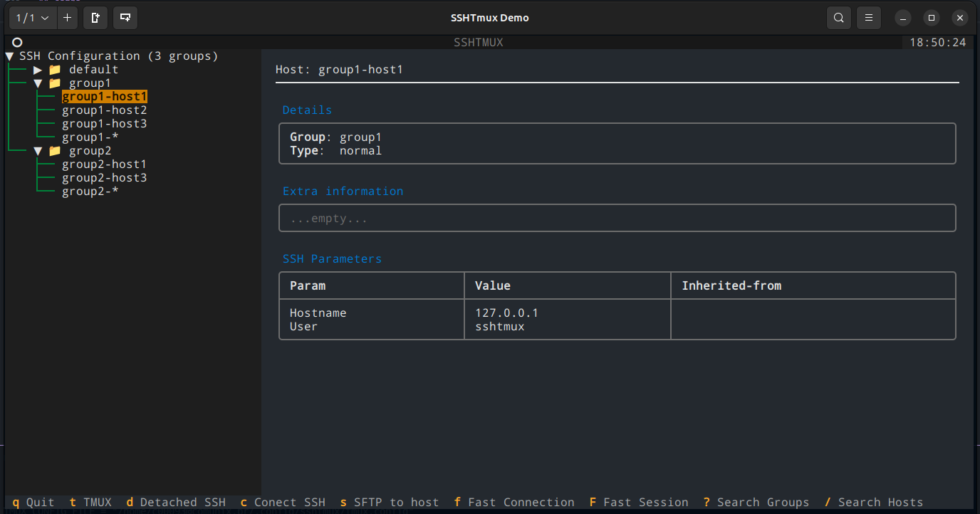Select group2-host1 in the tree

pos(105,164)
